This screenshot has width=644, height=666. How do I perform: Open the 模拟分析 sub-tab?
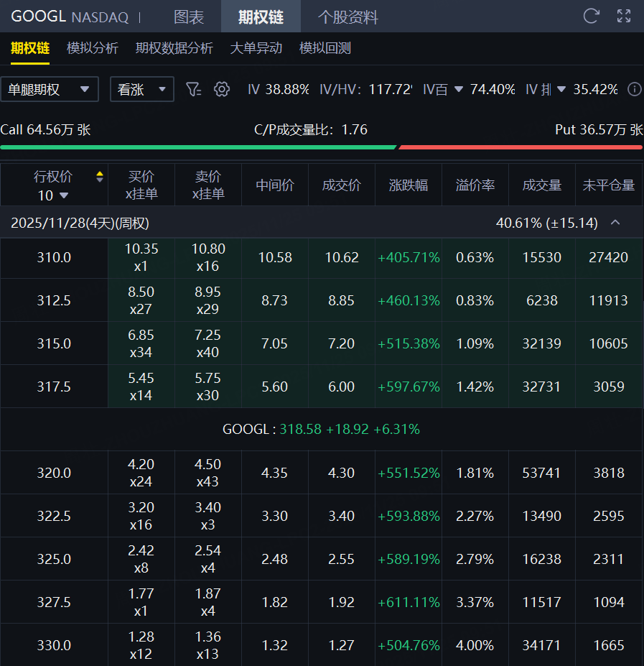[x=92, y=48]
